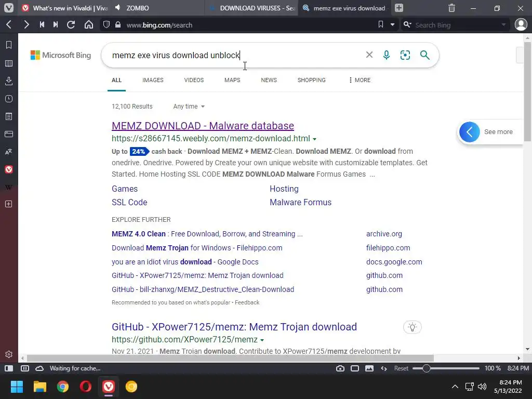Submit search with magnifier icon
The width and height of the screenshot is (532, 399).
(x=425, y=55)
